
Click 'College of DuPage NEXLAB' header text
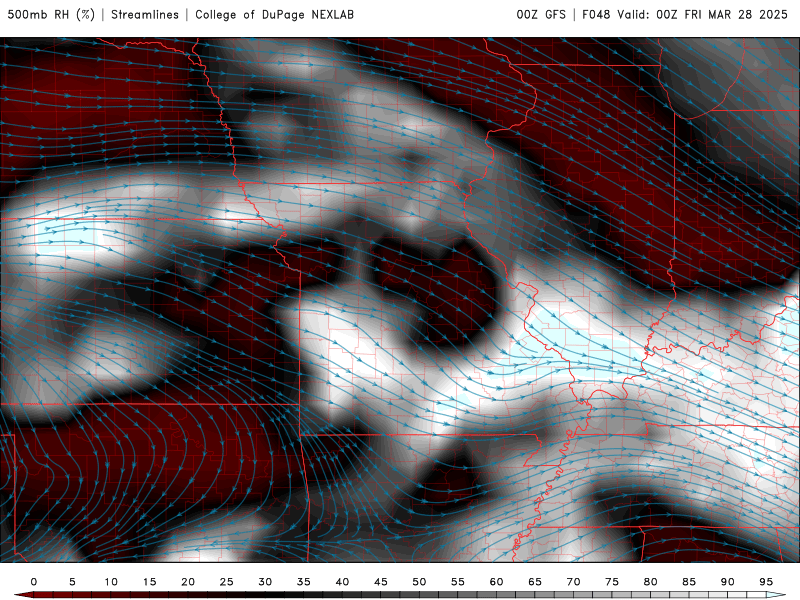pyautogui.click(x=274, y=14)
